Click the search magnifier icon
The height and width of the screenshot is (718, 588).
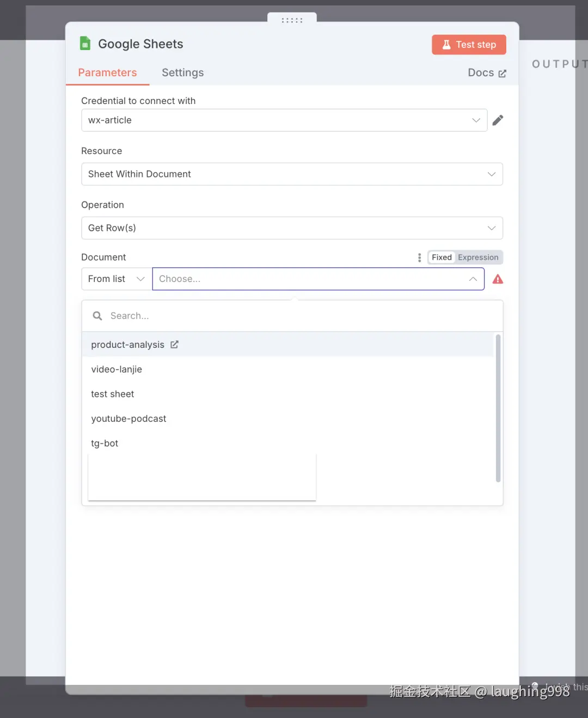[x=97, y=316]
